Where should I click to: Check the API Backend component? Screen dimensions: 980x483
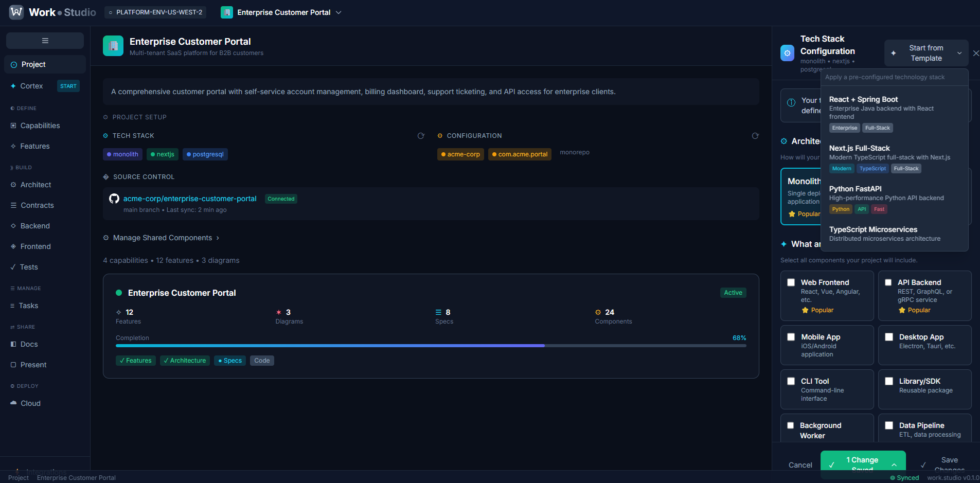tap(888, 282)
